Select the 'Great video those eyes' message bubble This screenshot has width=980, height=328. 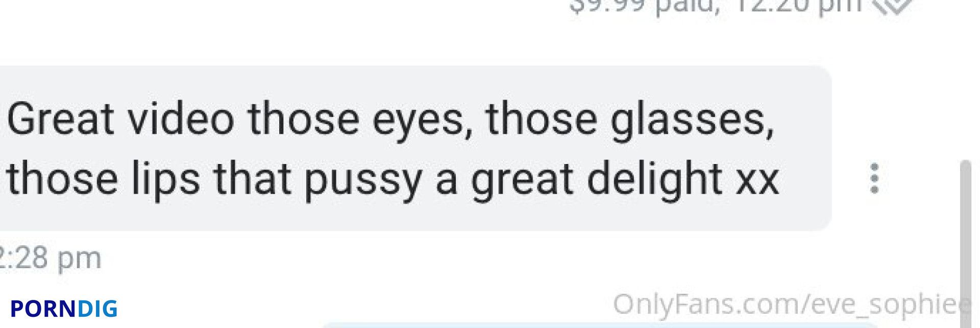pyautogui.click(x=414, y=148)
